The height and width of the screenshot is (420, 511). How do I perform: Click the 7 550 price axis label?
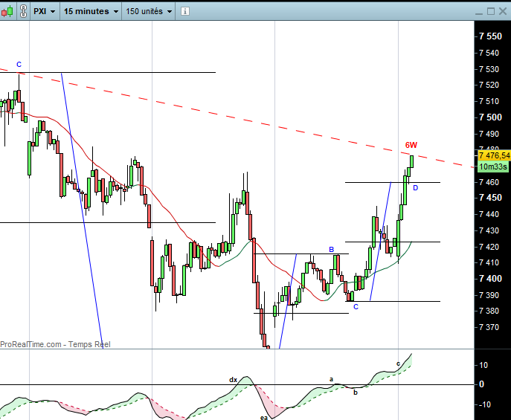[490, 36]
